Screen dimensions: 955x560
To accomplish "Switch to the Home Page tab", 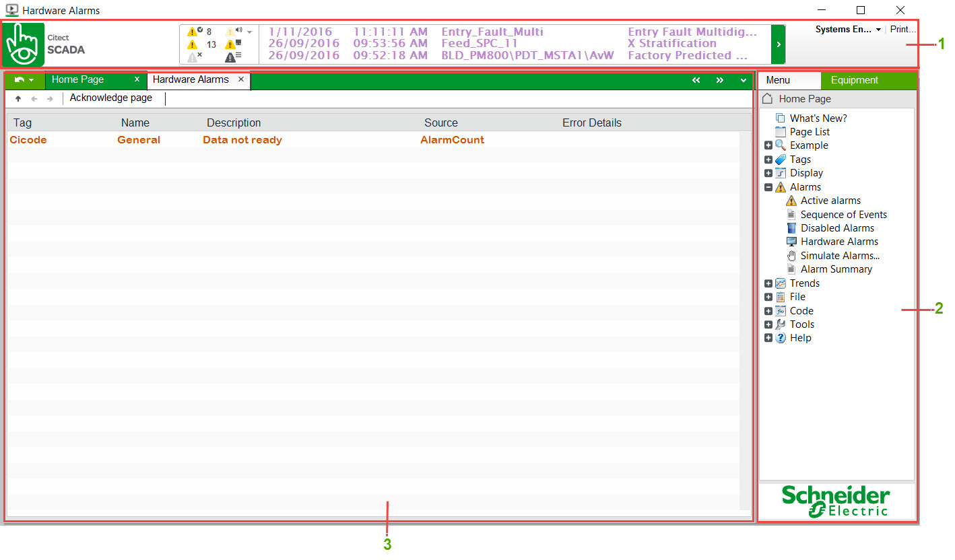I will coord(78,79).
